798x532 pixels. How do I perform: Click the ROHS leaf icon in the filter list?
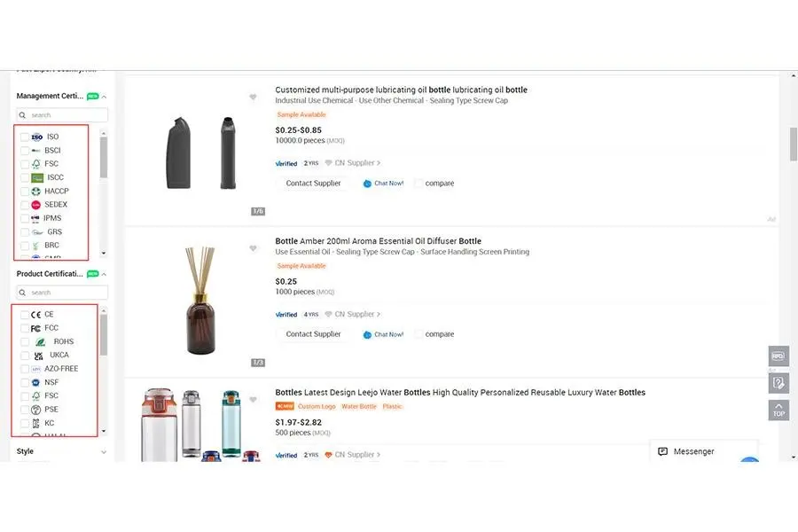click(40, 341)
